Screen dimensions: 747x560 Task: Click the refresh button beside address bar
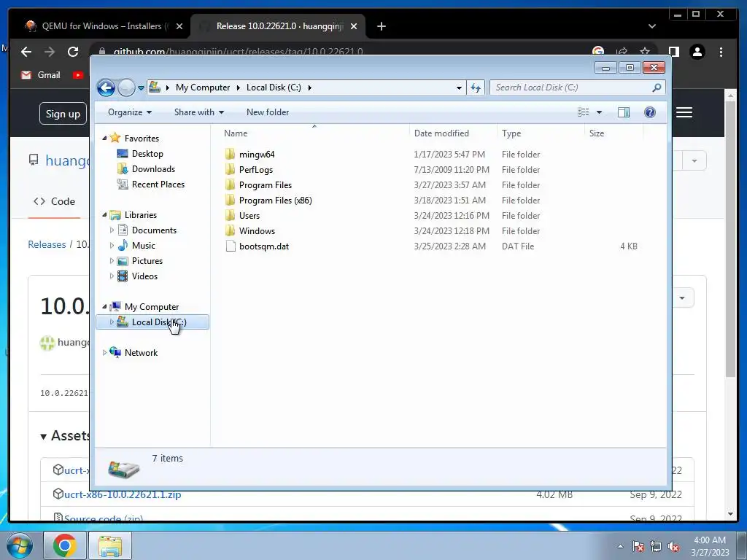click(476, 87)
